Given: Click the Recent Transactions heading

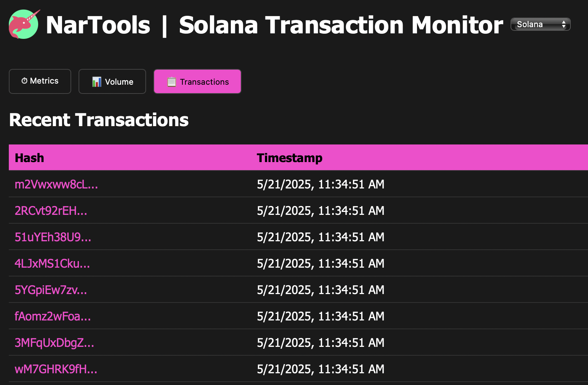Looking at the screenshot, I should coord(99,120).
